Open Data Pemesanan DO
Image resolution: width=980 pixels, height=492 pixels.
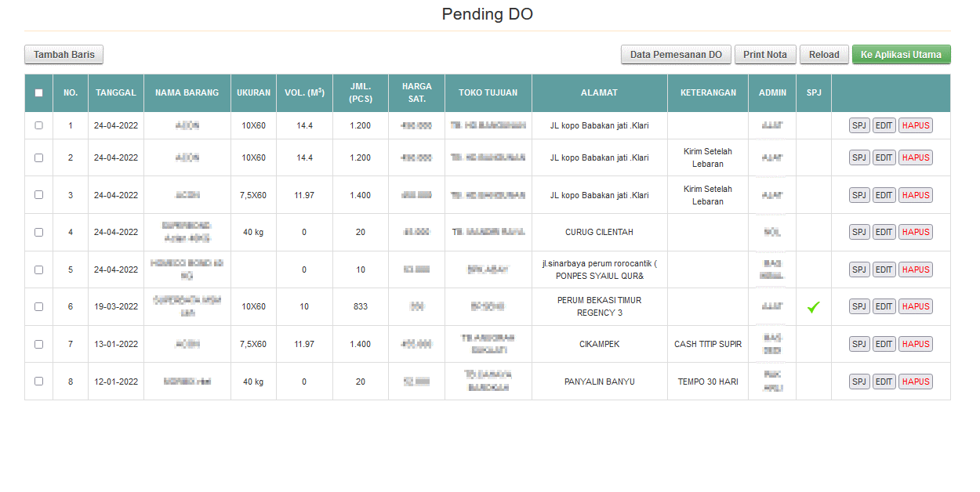(676, 55)
